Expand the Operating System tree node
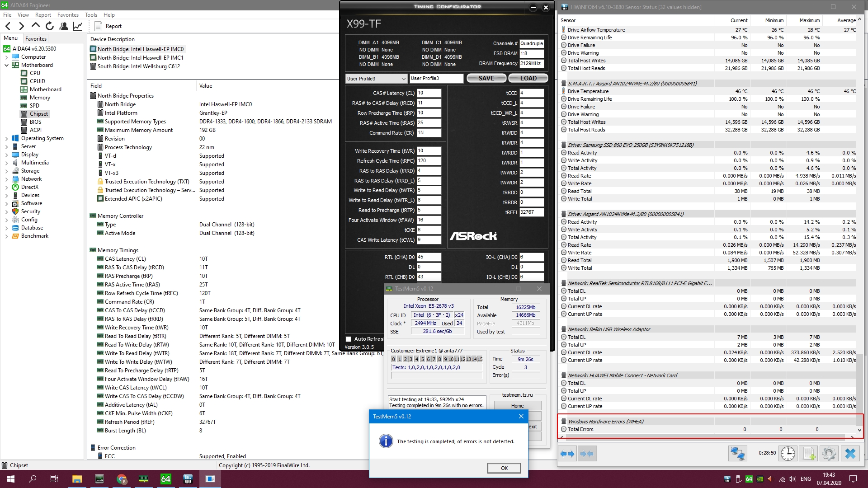 [x=6, y=139]
